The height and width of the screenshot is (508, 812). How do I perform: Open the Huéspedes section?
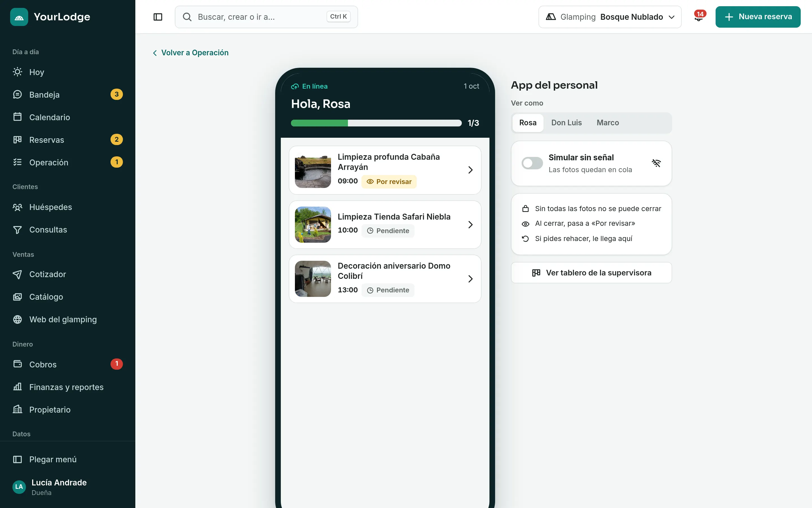67,207
